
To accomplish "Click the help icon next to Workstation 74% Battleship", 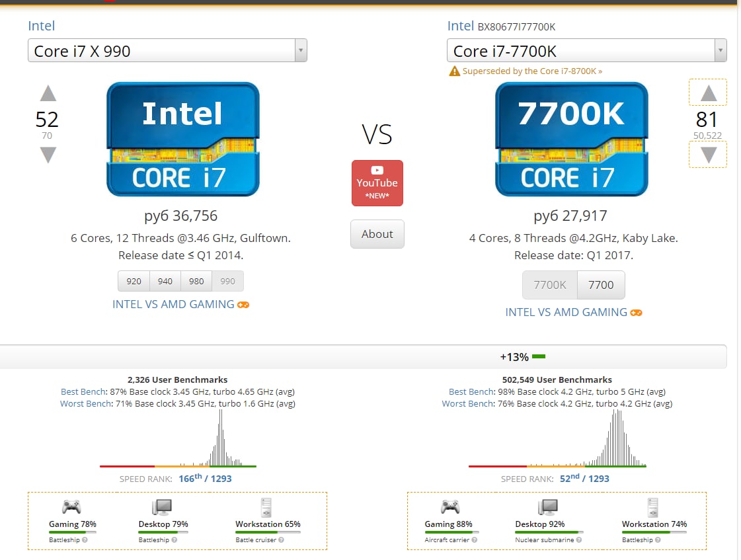I will [658, 540].
